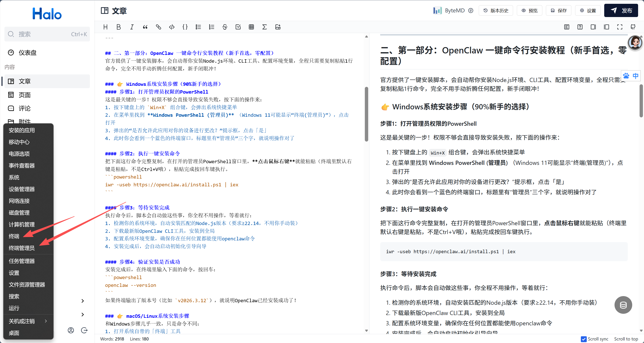Open 任务管理器 from the context menu
The image size is (644, 343).
coord(28,261)
